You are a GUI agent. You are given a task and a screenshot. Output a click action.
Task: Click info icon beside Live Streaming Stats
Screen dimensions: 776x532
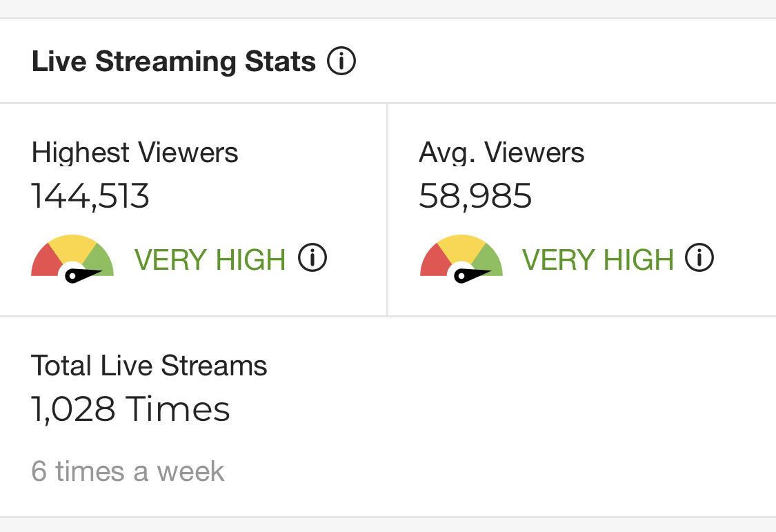pyautogui.click(x=341, y=61)
